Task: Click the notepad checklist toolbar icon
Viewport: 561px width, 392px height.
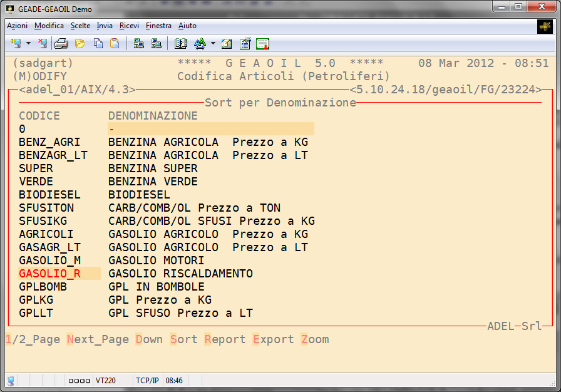Action: [x=245, y=44]
